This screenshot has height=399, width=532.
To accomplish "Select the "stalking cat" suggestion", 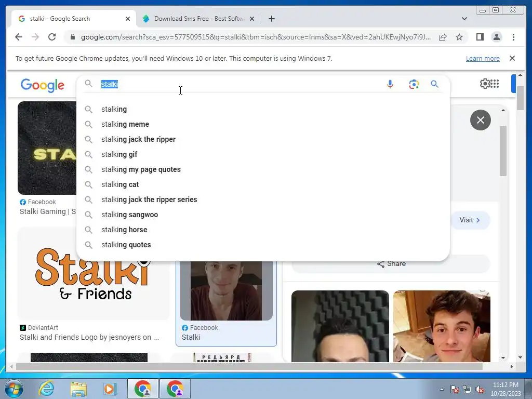I will (263, 184).
